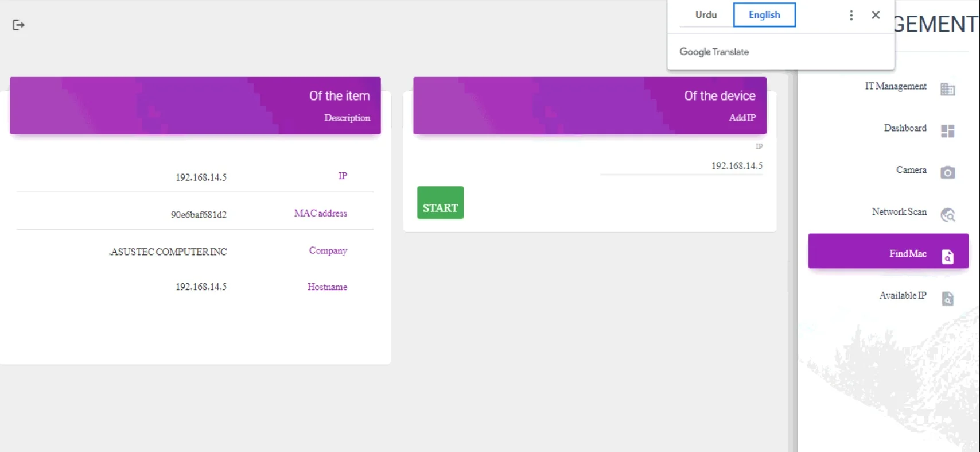Select the Camera sidebar label
Viewport: 980px width, 452px height.
[x=911, y=170]
